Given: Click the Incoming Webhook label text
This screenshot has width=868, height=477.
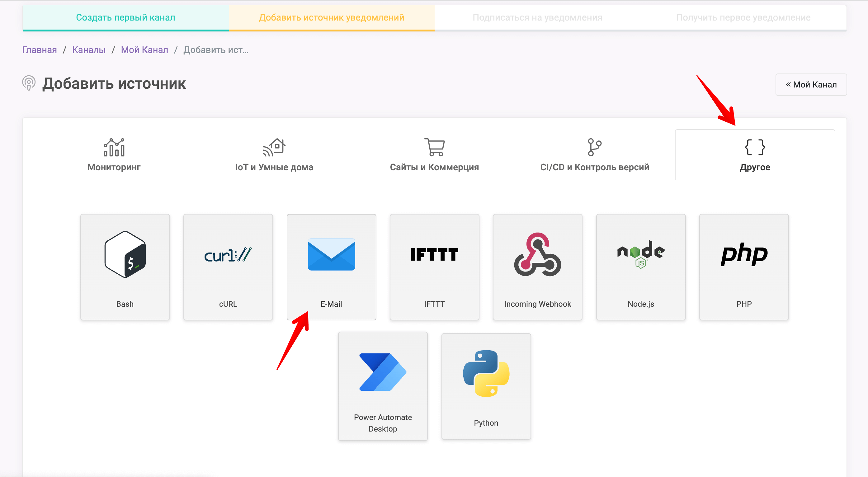Looking at the screenshot, I should [x=537, y=304].
